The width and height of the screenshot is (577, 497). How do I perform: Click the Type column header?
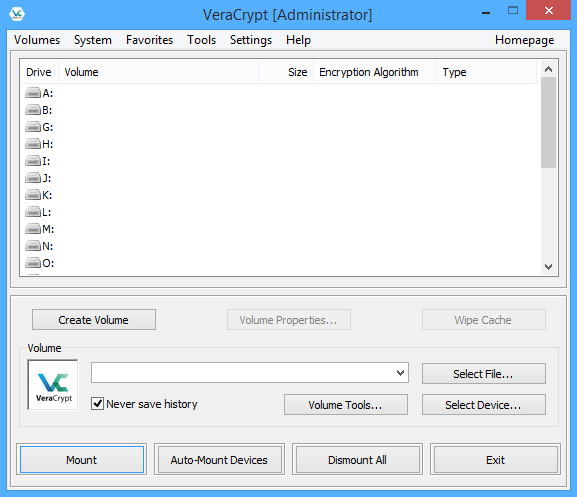487,72
